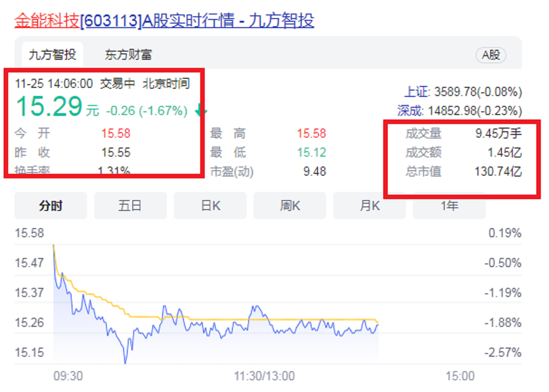Click the -1.88% percent axis label
Screen dimensions: 549x392
click(x=503, y=323)
